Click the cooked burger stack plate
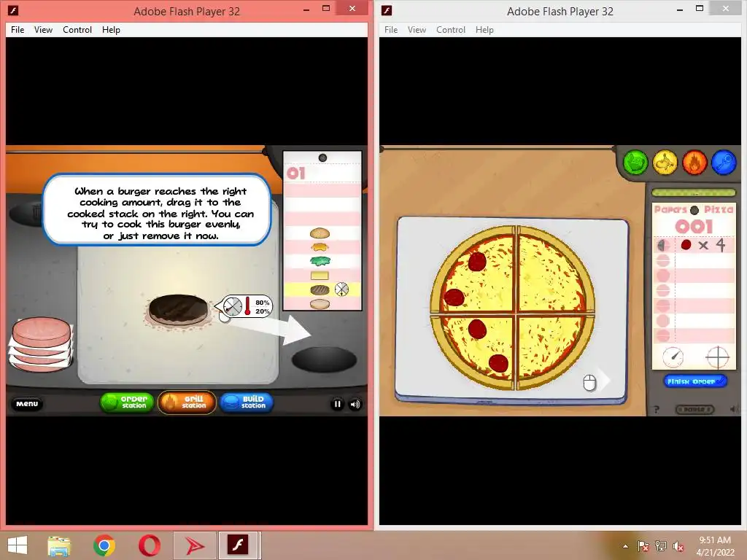Screen dimensions: 747x560 (324, 359)
